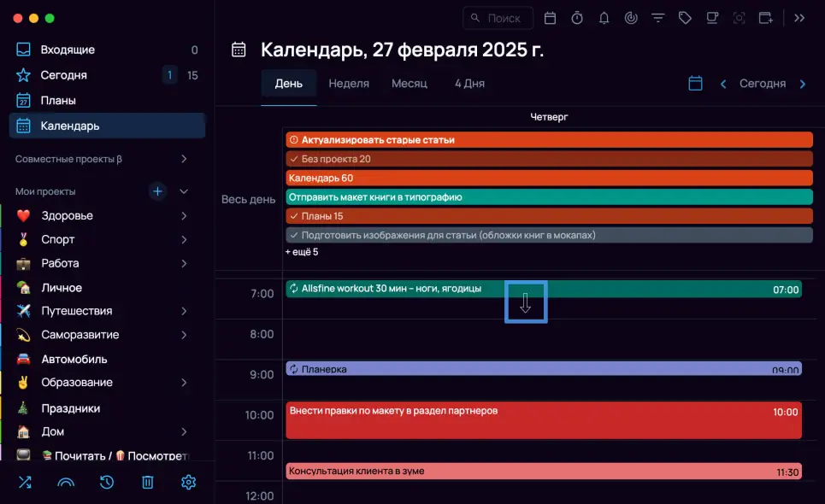Click the shuffle arrows icon at sidebar bottom
This screenshot has width=825, height=504.
coord(25,483)
